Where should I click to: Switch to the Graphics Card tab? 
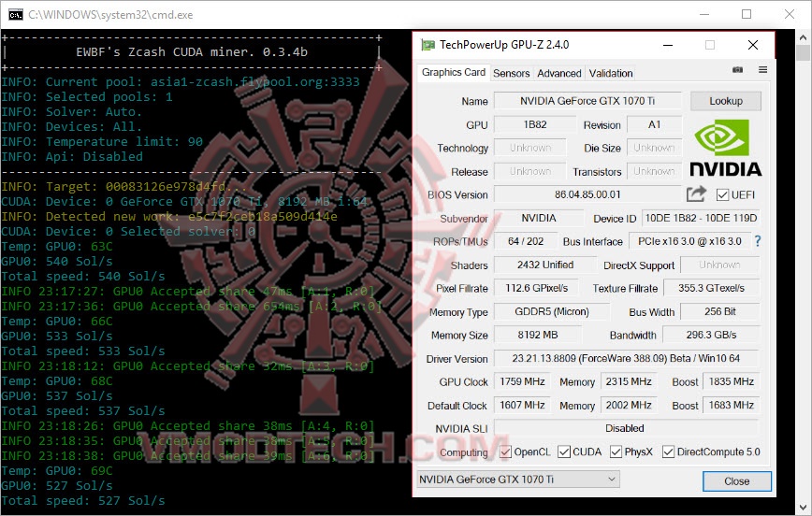[x=454, y=73]
